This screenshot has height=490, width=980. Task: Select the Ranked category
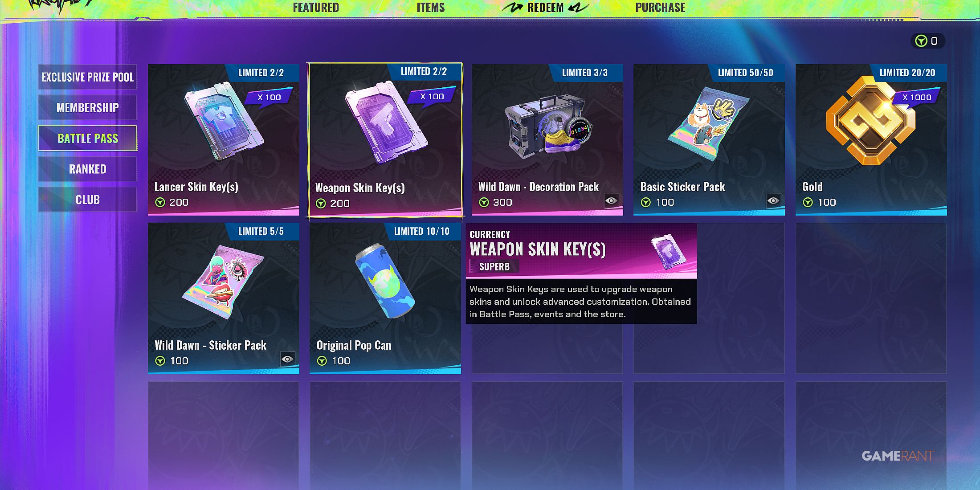(88, 169)
